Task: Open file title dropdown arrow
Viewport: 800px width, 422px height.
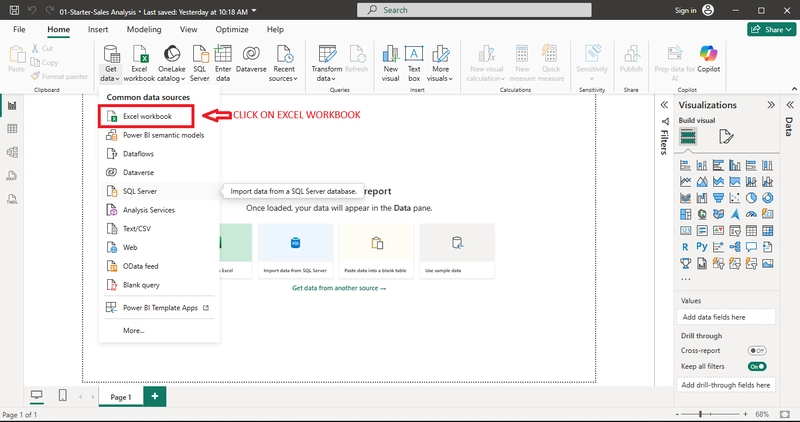Action: [x=255, y=11]
